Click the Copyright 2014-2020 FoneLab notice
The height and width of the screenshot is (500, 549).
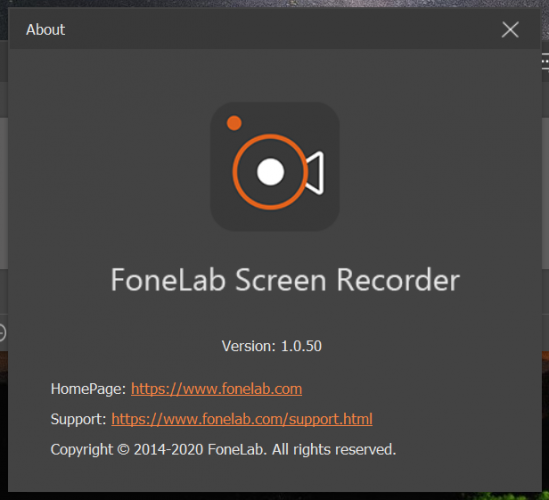(x=223, y=450)
